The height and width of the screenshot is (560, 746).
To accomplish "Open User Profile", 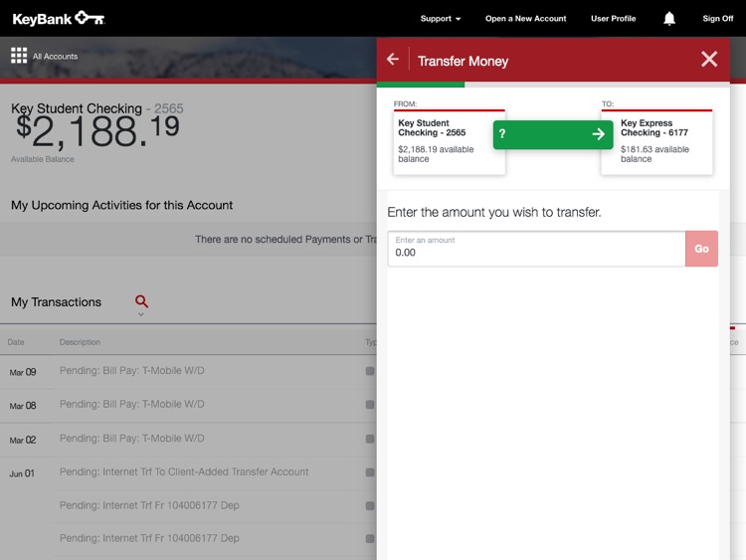I will [614, 19].
